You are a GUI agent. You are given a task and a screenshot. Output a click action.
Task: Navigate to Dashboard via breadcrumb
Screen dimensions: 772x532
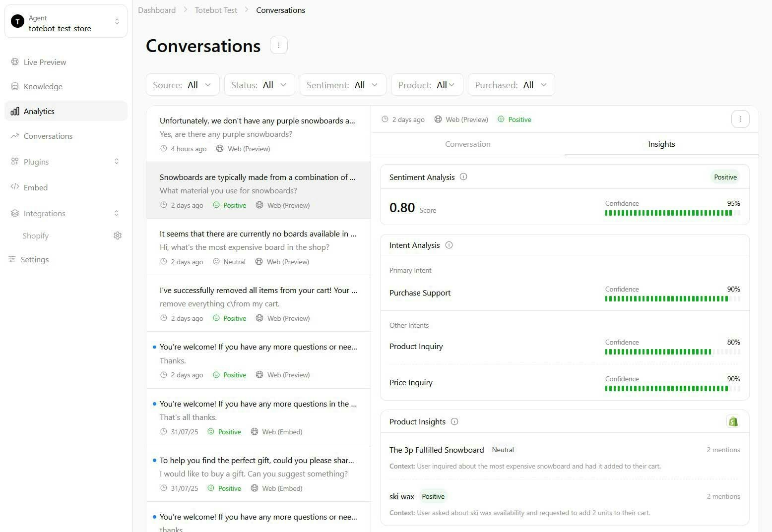(x=157, y=10)
